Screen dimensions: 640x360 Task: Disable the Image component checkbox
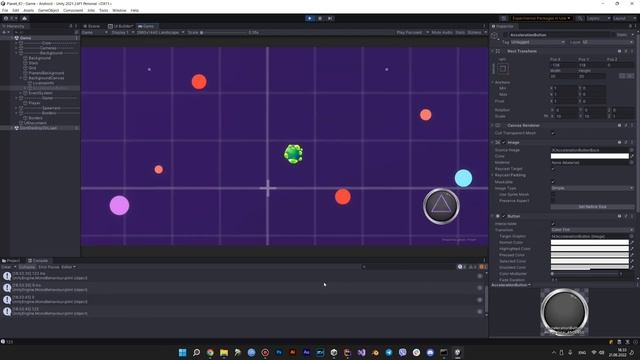tap(504, 142)
